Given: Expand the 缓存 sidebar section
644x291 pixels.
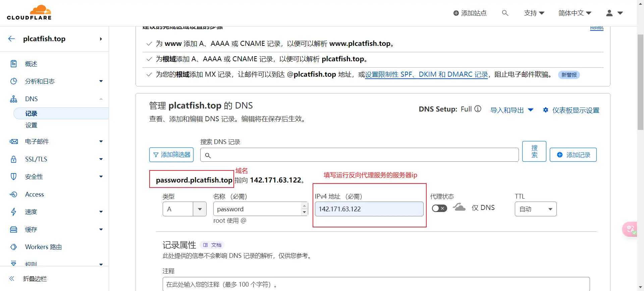Looking at the screenshot, I should (101, 229).
